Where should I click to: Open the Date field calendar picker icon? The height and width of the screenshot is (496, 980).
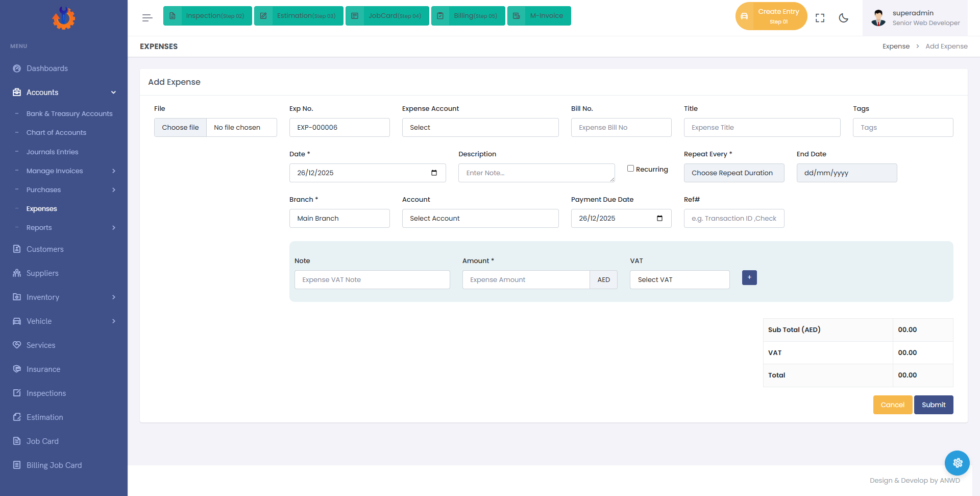point(434,173)
